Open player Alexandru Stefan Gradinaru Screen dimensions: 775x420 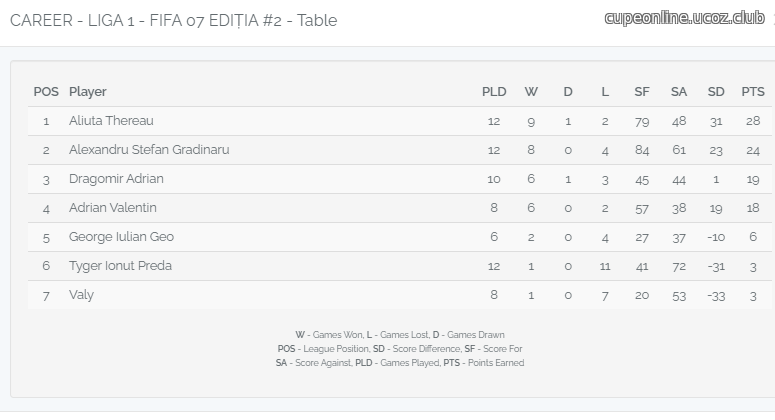(x=149, y=150)
